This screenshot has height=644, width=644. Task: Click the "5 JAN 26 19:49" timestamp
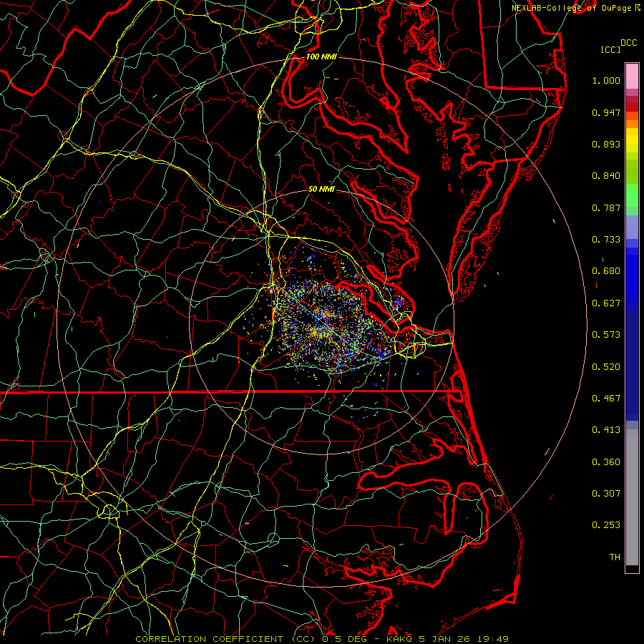464,639
